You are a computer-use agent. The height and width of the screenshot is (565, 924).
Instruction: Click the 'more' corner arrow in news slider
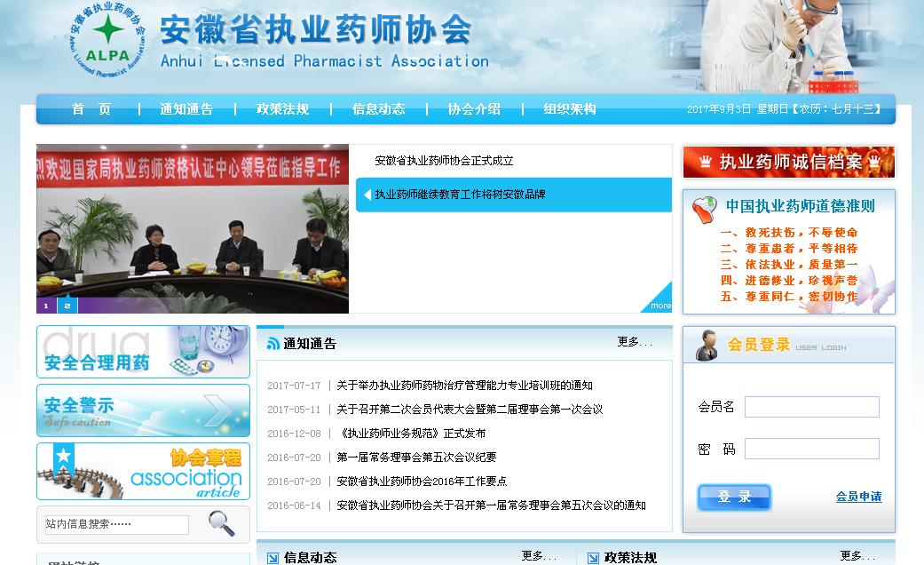[659, 300]
